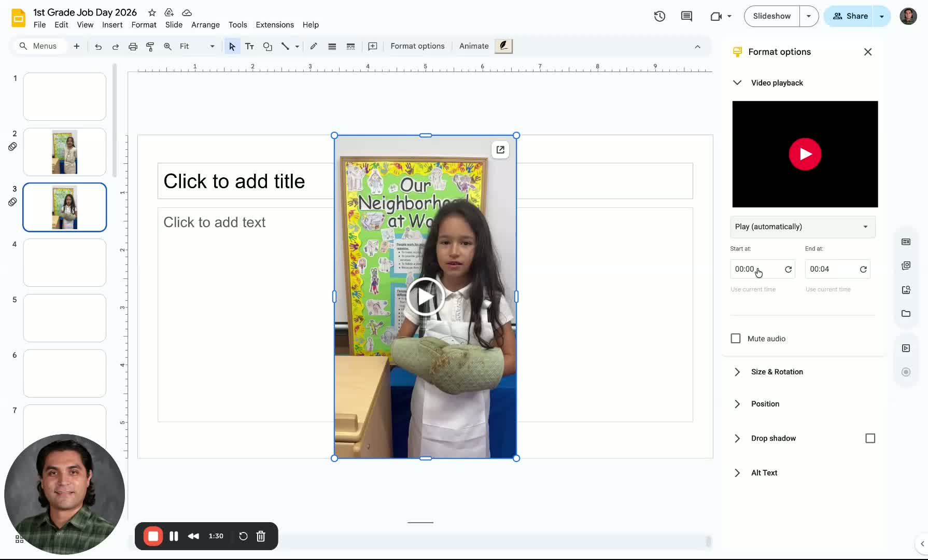Close the Format options panel

(x=868, y=52)
